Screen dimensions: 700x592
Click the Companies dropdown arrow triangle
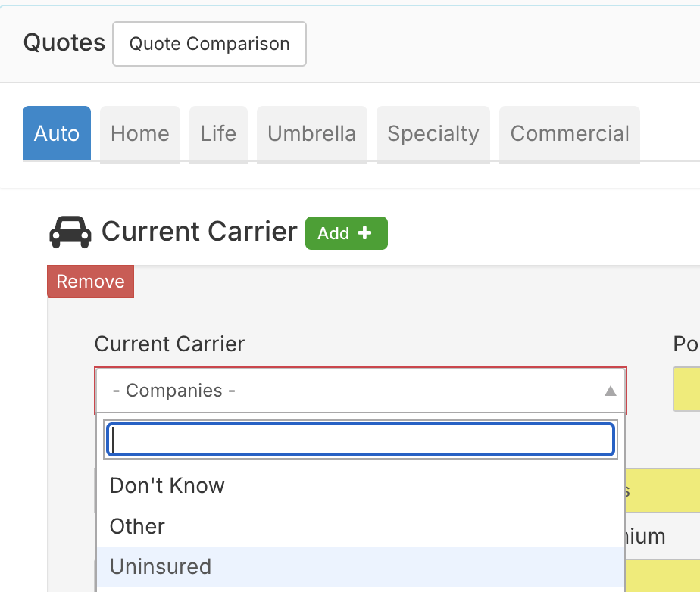click(x=610, y=391)
